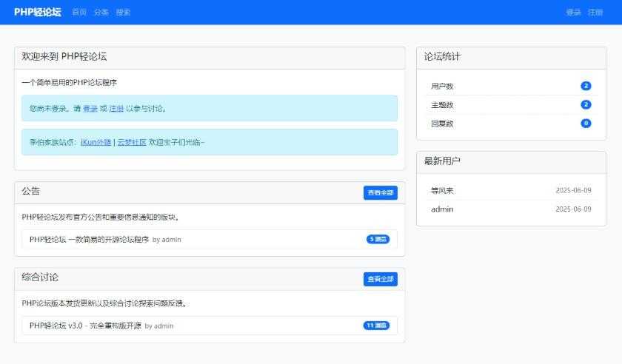
Task: Click the 注册 link in the login notice
Action: pos(116,109)
